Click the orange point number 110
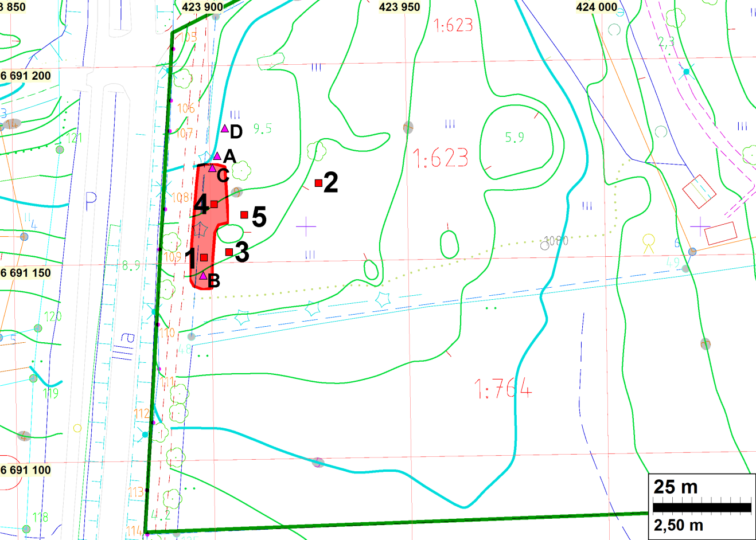The width and height of the screenshot is (756, 540). tap(166, 333)
